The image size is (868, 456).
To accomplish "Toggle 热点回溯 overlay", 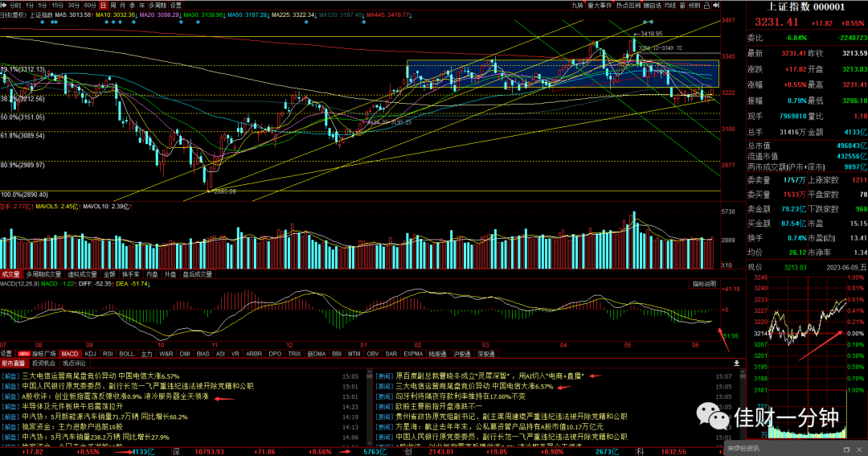I will click(628, 5).
